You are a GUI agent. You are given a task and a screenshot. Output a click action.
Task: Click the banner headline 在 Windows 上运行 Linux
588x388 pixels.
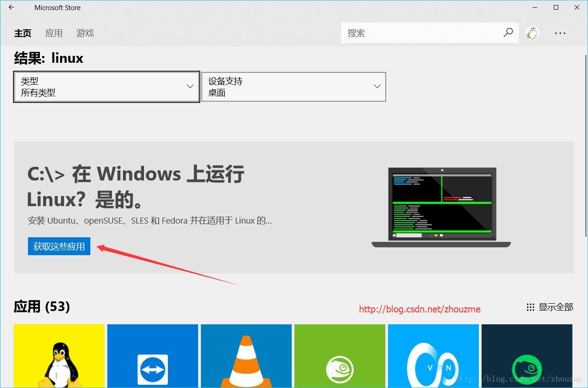pos(136,186)
